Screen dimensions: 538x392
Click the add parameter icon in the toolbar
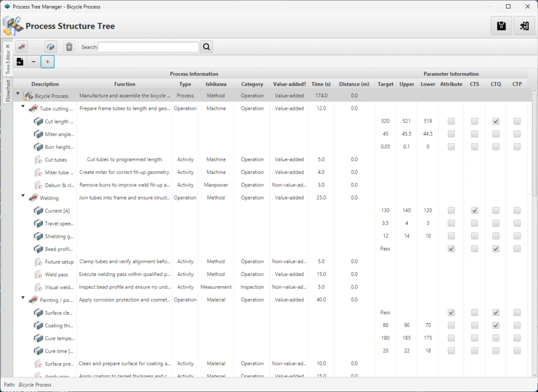50,47
